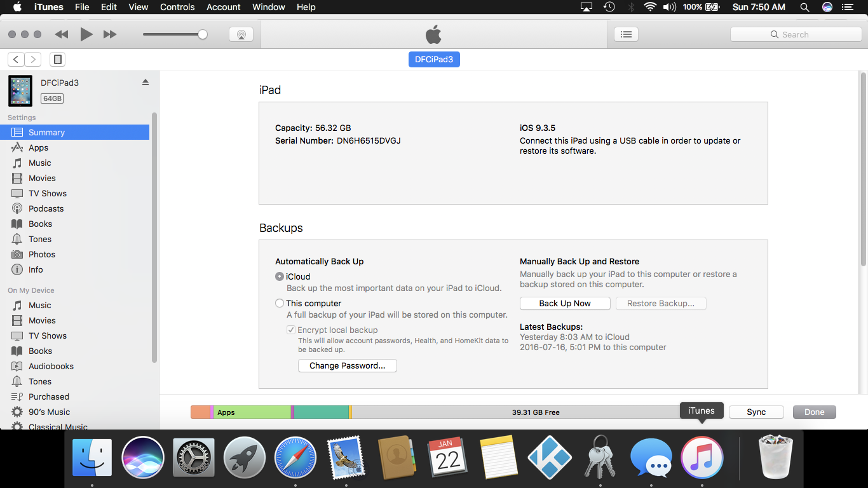Go forward with the right chevron button
This screenshot has width=868, height=488.
click(33, 60)
